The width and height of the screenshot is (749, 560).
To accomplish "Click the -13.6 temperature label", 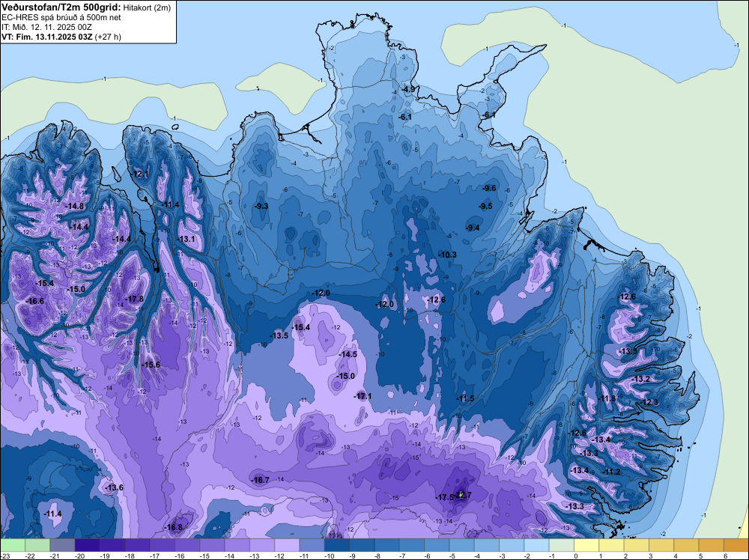I will click(114, 487).
